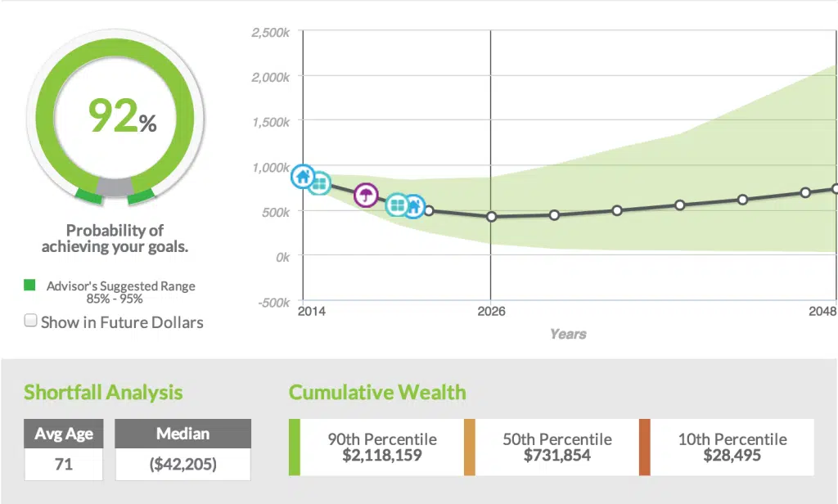Click the blue house icon at 2014

[304, 175]
